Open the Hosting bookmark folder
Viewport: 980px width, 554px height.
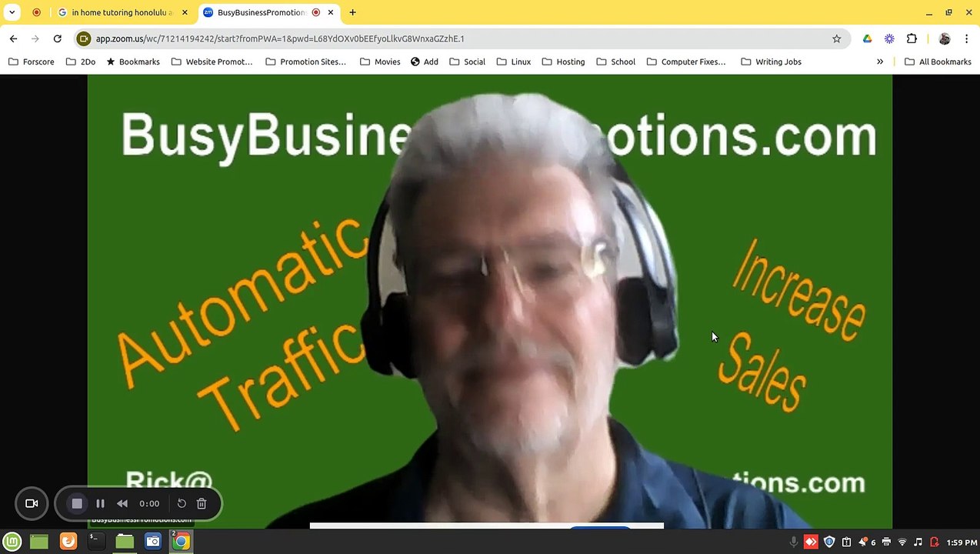pyautogui.click(x=563, y=62)
